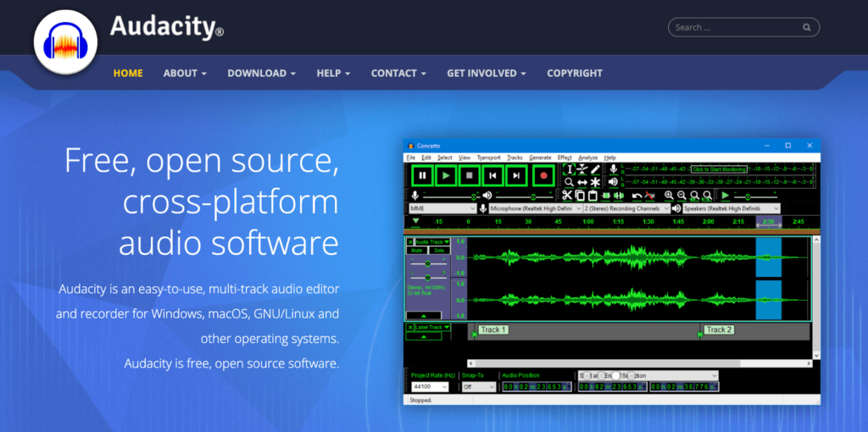868x432 pixels.
Task: Click the green Play button in transport toolbar
Action: point(446,175)
